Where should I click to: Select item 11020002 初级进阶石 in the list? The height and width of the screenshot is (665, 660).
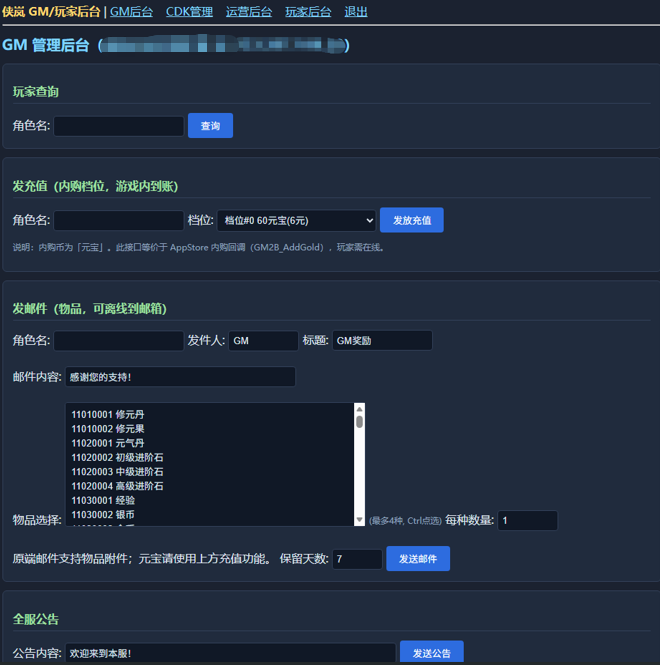click(x=210, y=458)
